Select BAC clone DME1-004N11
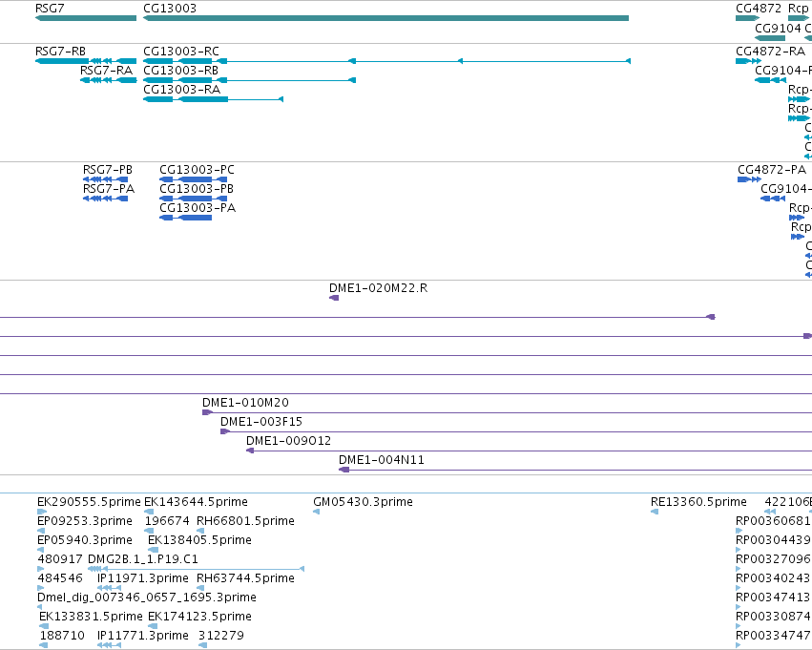 click(575, 470)
